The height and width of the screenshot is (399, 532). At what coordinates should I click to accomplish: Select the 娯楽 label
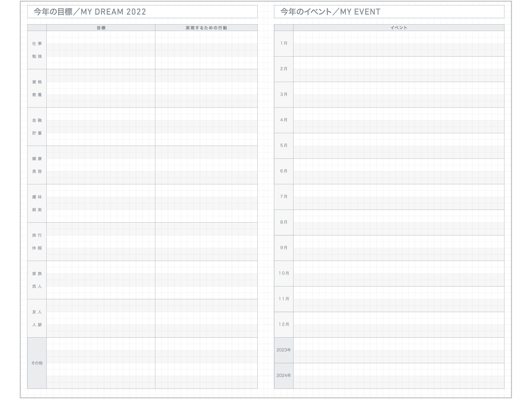[37, 210]
